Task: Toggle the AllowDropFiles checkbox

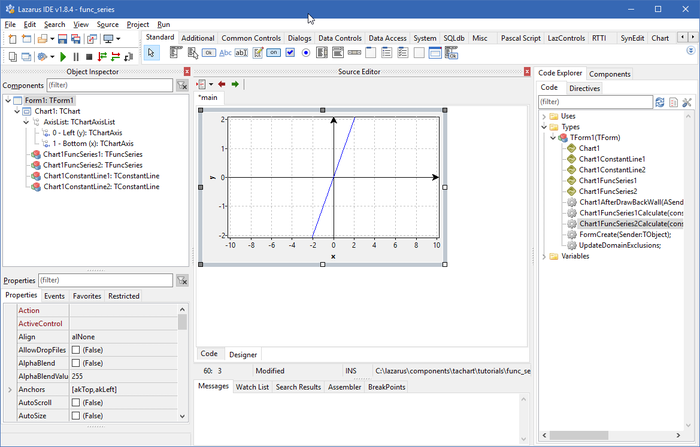Action: [x=76, y=350]
